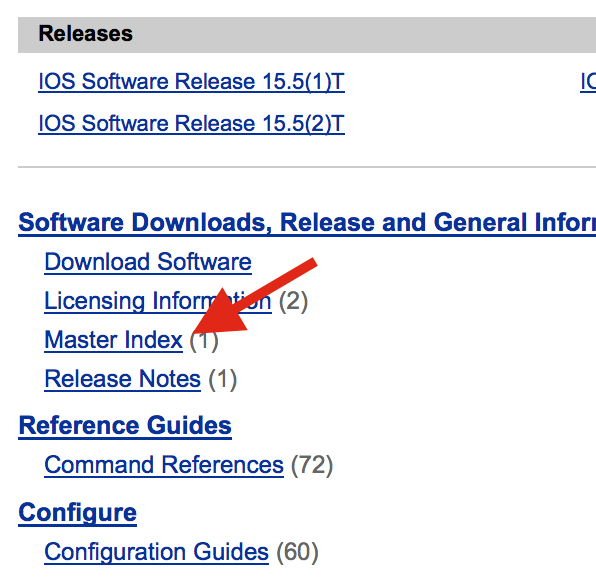Click the (72) count beside Command References
This screenshot has height=584, width=596.
pos(312,465)
